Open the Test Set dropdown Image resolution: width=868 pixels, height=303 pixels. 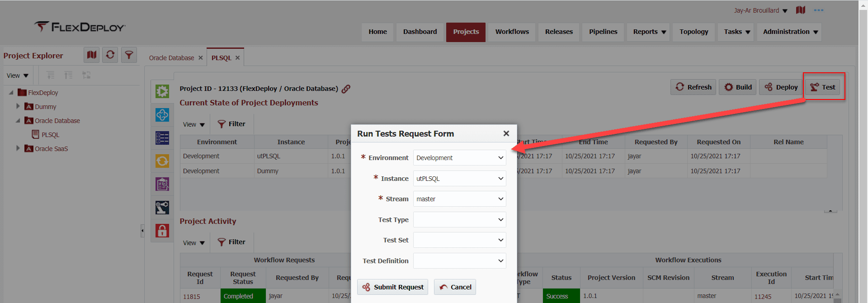pos(459,240)
